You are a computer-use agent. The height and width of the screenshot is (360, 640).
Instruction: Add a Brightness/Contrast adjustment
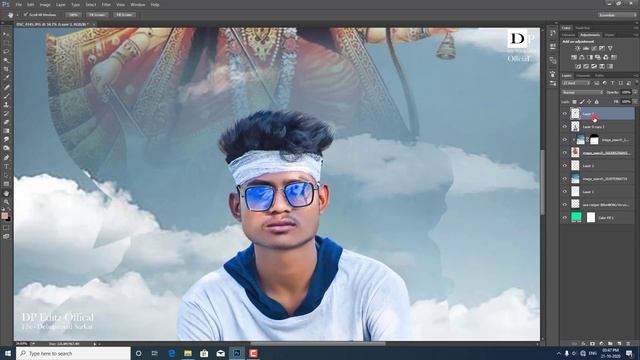pos(578,49)
